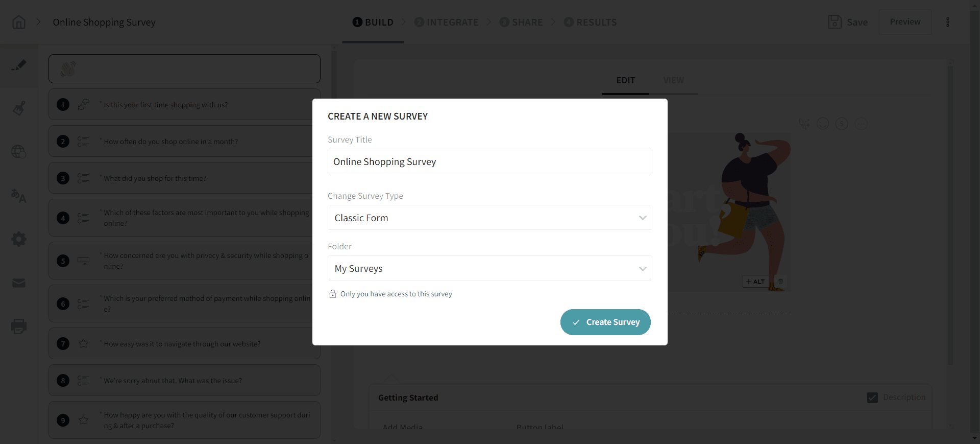Click the Save disk icon
Viewport: 980px width, 444px height.
click(x=835, y=22)
